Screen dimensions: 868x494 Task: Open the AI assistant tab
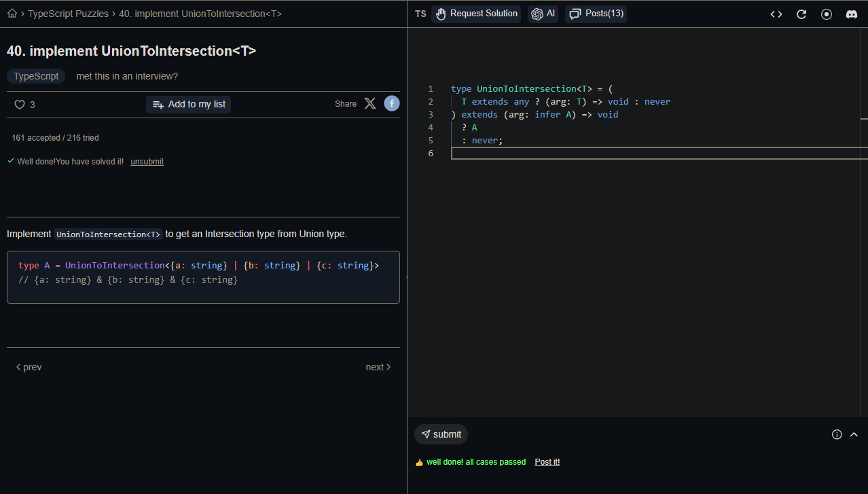click(543, 14)
